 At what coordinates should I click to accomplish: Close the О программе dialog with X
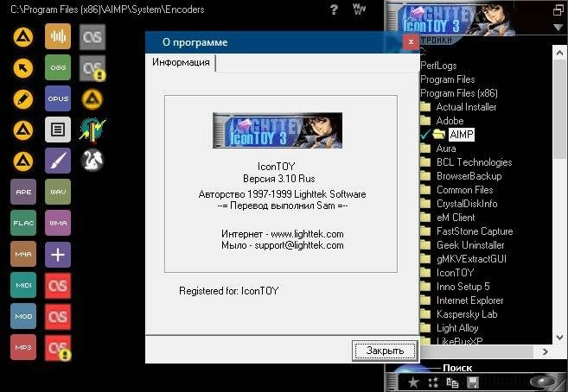(411, 42)
